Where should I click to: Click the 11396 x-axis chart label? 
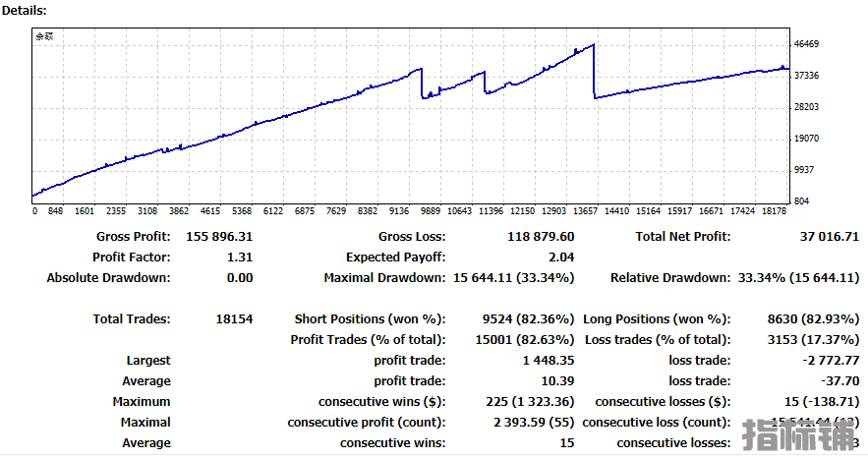click(x=492, y=211)
